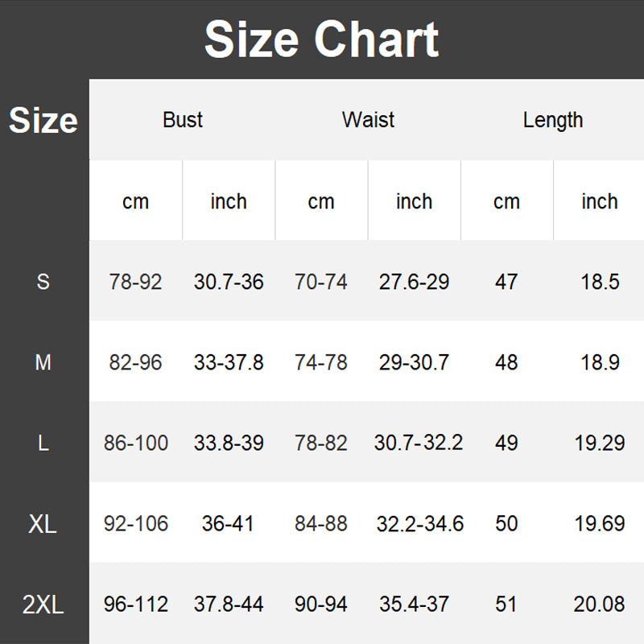This screenshot has width=644, height=644.
Task: Click the M size row label
Action: (x=43, y=362)
